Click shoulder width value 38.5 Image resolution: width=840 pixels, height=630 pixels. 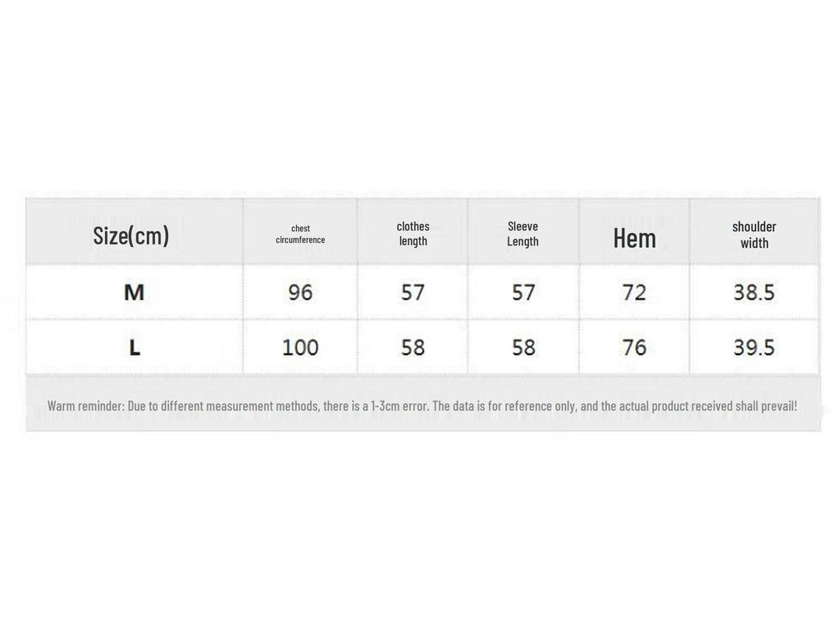(x=754, y=292)
